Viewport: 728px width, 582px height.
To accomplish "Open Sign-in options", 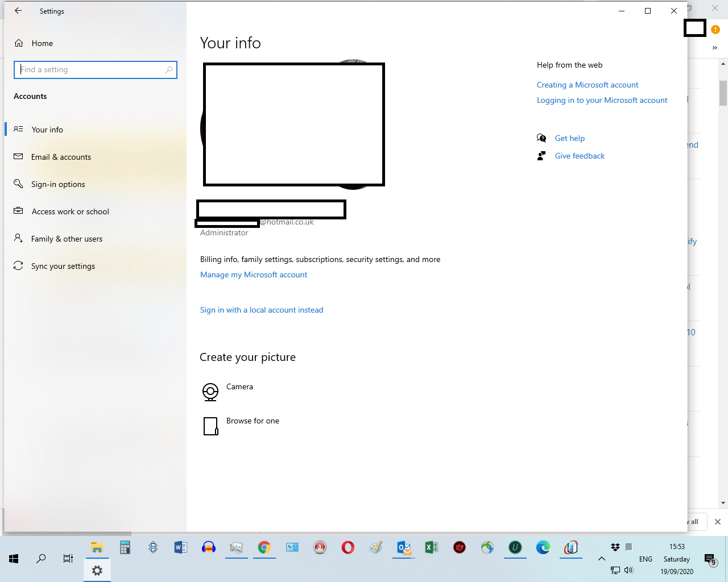I will point(96,184).
